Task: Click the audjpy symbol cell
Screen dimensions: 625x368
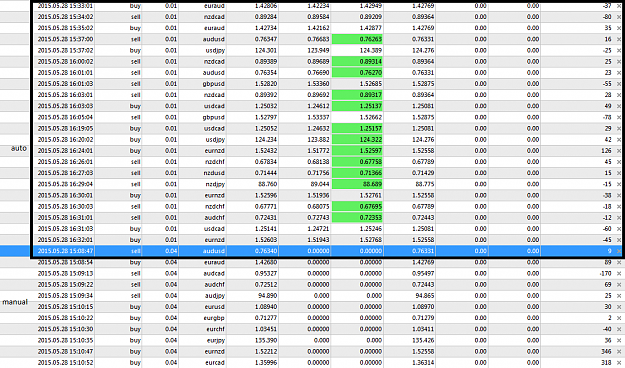Action: pyautogui.click(x=215, y=296)
